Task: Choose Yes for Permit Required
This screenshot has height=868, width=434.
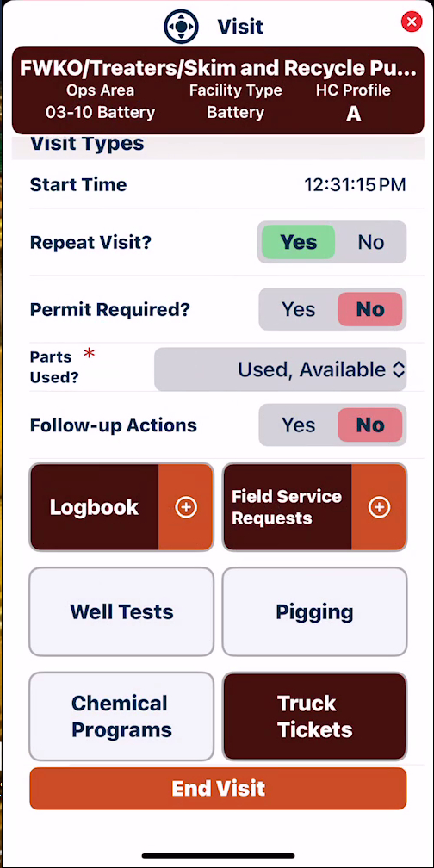Action: tap(298, 309)
